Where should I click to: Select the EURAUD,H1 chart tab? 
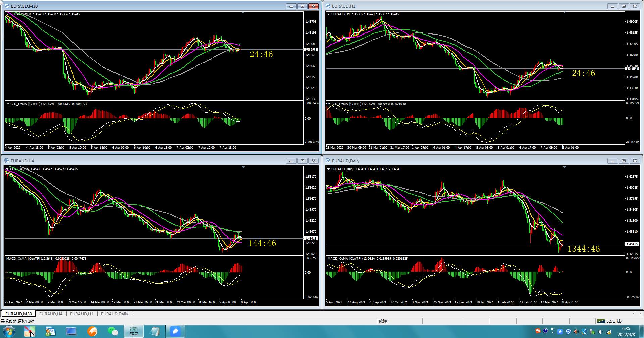(82, 314)
